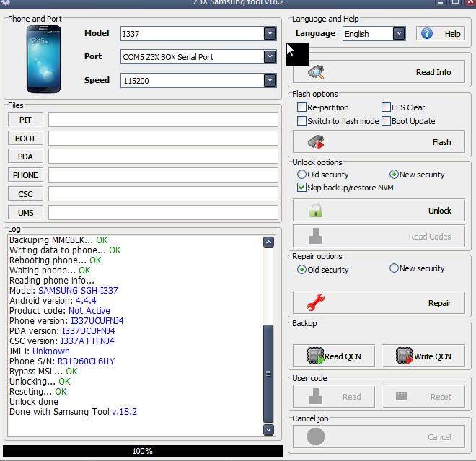The height and width of the screenshot is (461, 476).
Task: Click the Help text
Action: [453, 34]
